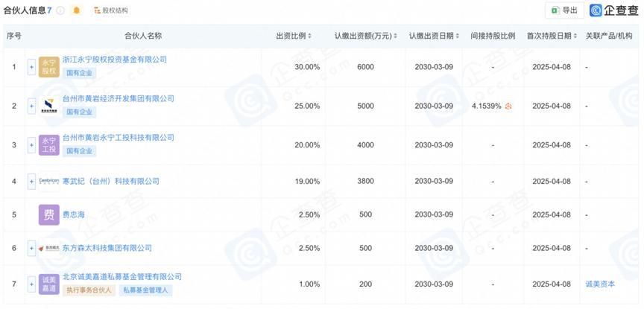Open 台州市黄岩永宁工投科技有限公司 link

(x=119, y=138)
